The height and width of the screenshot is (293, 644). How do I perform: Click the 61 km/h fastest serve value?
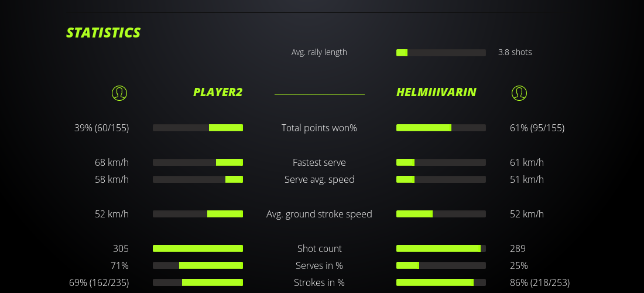(x=526, y=162)
